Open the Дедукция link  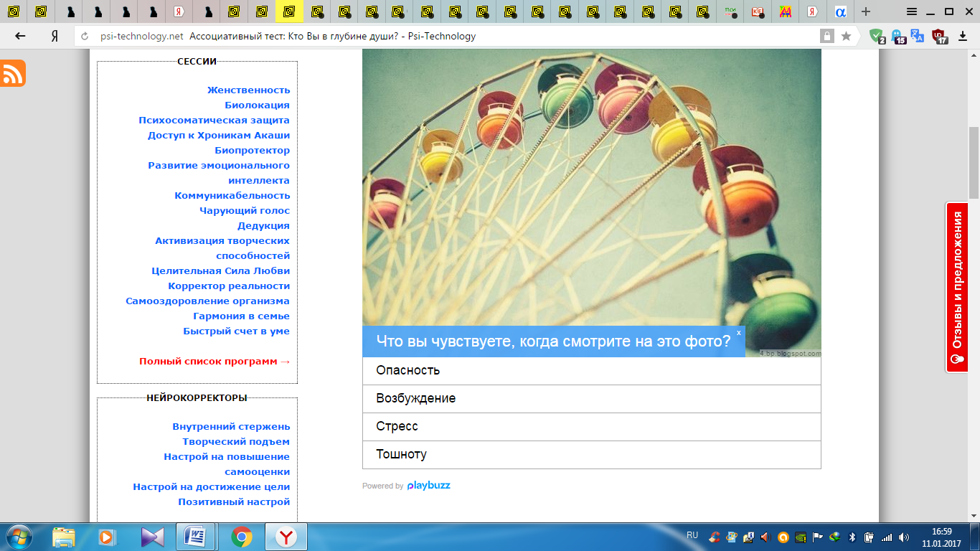[x=263, y=225]
